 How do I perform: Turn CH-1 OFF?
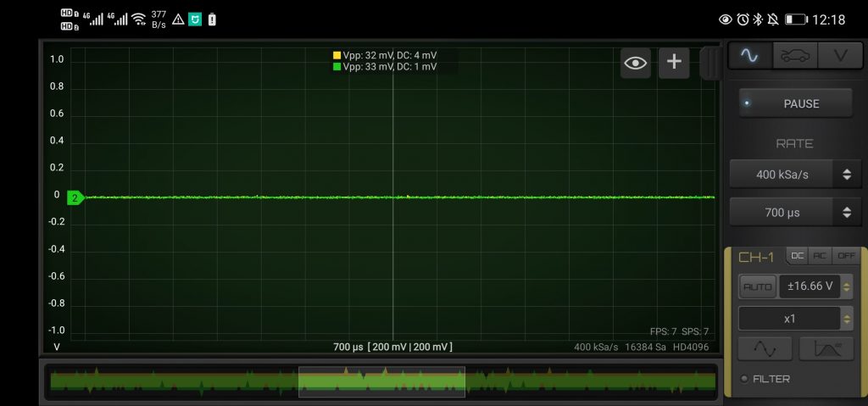(845, 256)
